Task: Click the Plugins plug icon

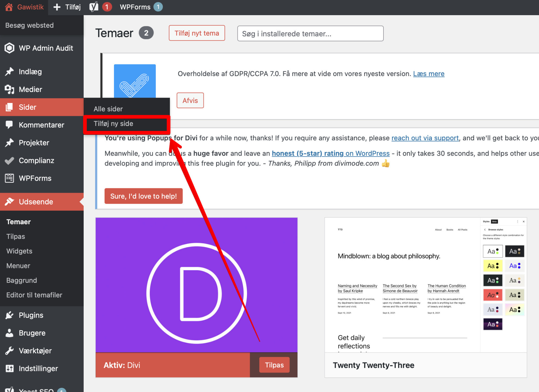Action: click(x=9, y=315)
